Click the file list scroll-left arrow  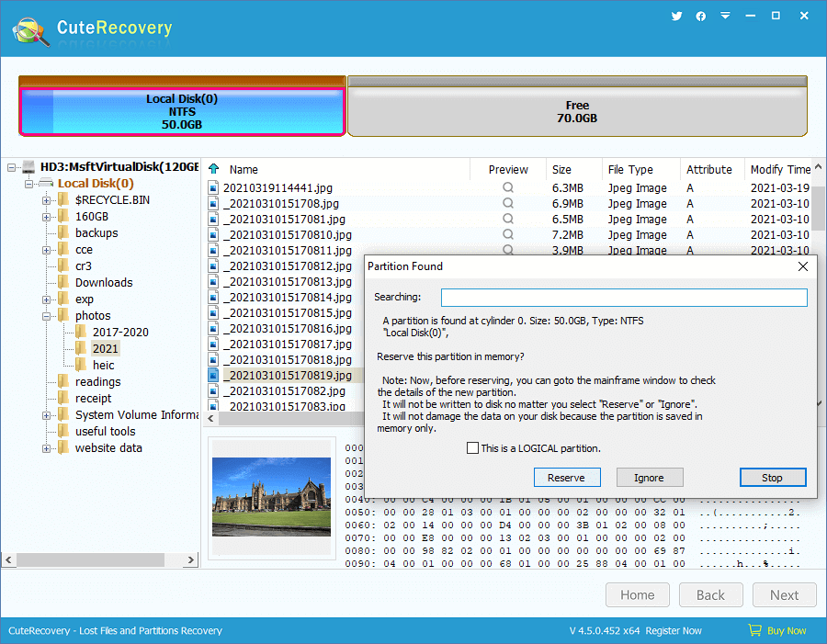[x=210, y=418]
